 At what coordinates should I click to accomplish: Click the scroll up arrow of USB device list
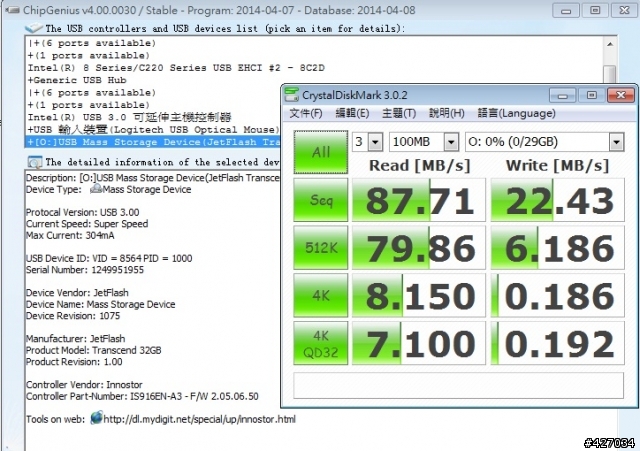click(610, 44)
